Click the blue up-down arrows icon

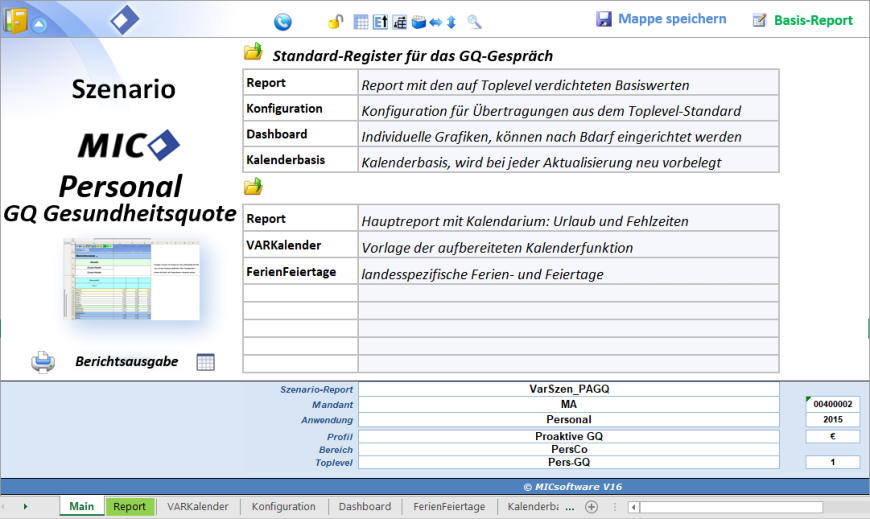coord(451,21)
